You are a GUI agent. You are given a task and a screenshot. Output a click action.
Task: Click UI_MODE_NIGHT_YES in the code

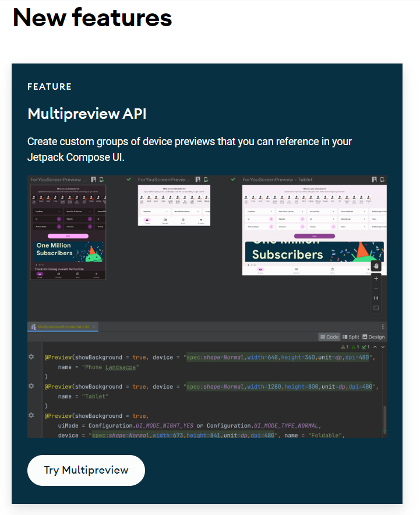tap(164, 426)
